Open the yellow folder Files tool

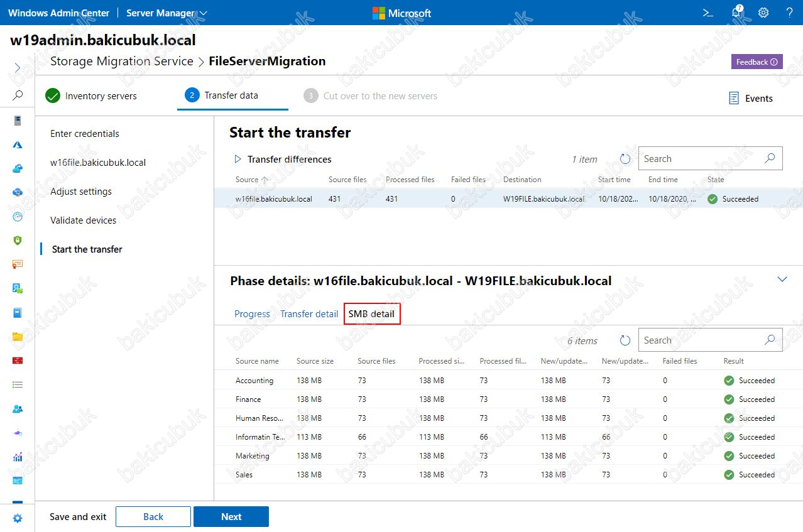pyautogui.click(x=18, y=337)
